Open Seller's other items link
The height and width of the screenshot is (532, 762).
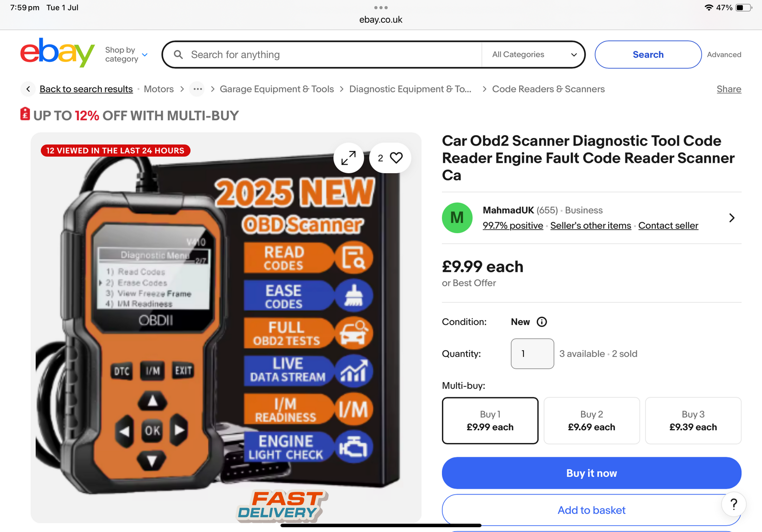(591, 226)
